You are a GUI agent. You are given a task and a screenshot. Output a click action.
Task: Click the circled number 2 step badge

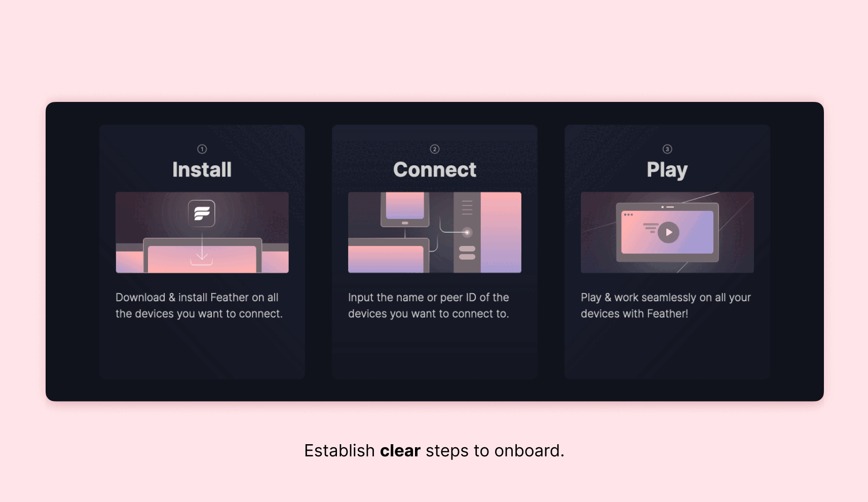point(434,149)
